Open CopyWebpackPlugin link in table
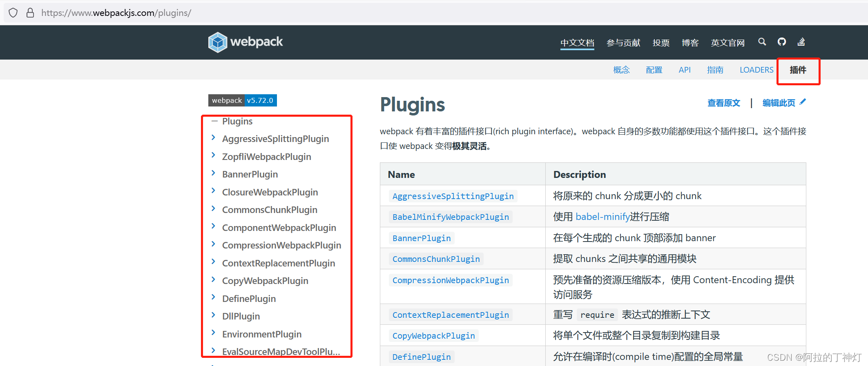The image size is (868, 366). [434, 336]
